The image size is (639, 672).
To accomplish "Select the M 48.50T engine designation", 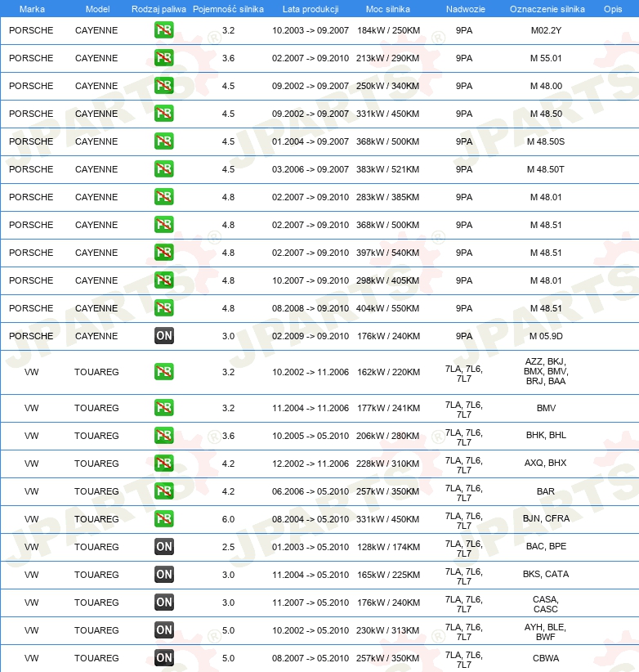I will (546, 170).
